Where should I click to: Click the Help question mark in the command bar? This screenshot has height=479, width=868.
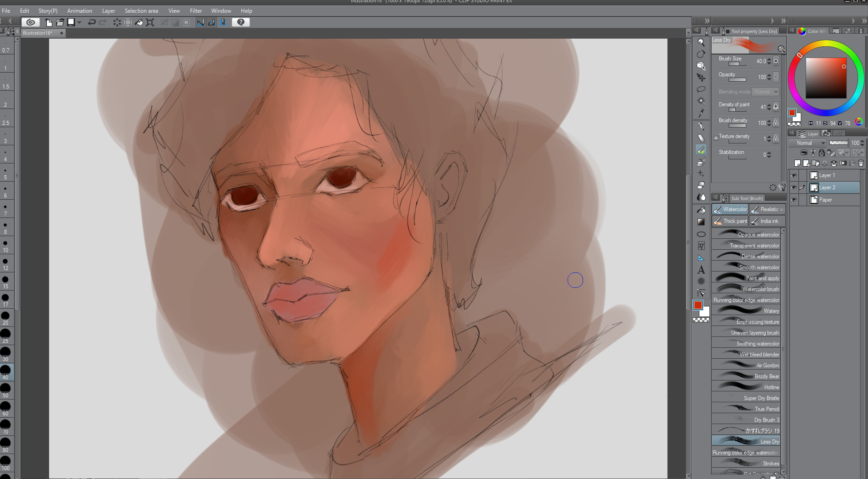pos(241,22)
